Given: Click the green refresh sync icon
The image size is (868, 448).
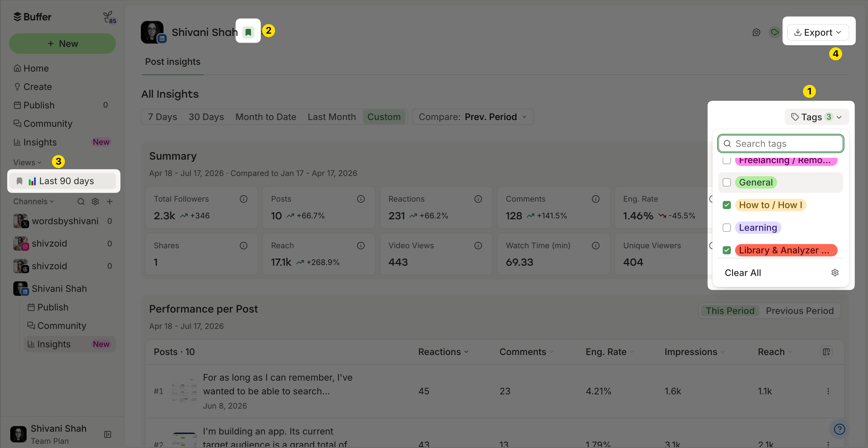Looking at the screenshot, I should (774, 32).
